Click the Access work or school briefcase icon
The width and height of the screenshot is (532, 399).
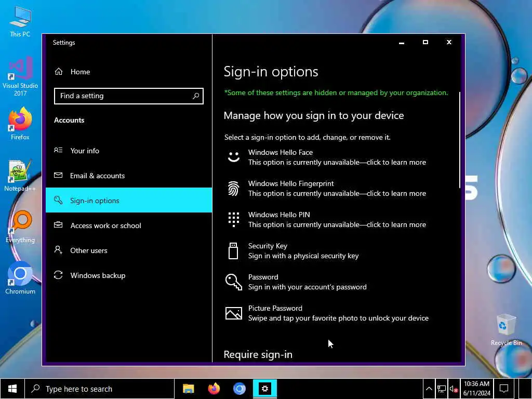tap(58, 224)
